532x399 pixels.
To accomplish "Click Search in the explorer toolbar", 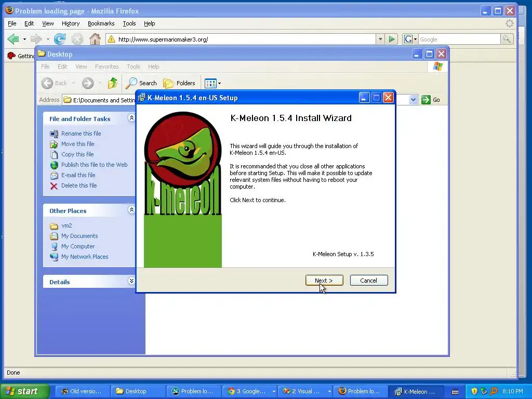I will [x=141, y=83].
